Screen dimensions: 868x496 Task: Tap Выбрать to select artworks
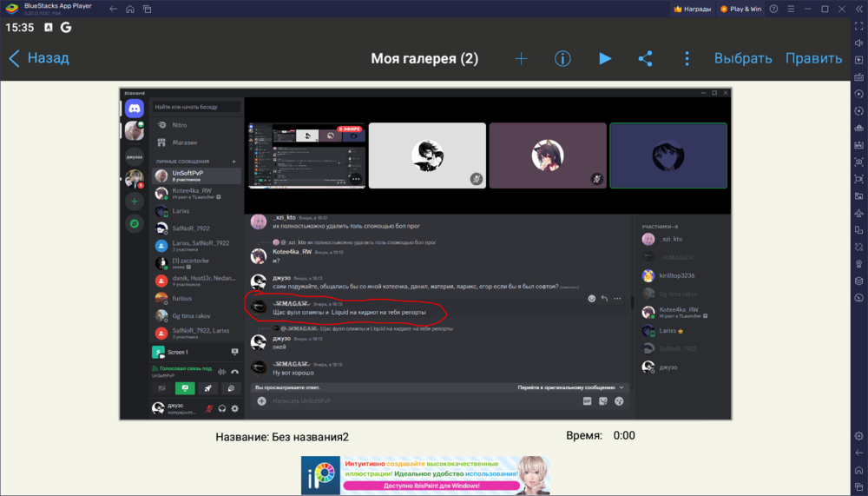[x=743, y=58]
